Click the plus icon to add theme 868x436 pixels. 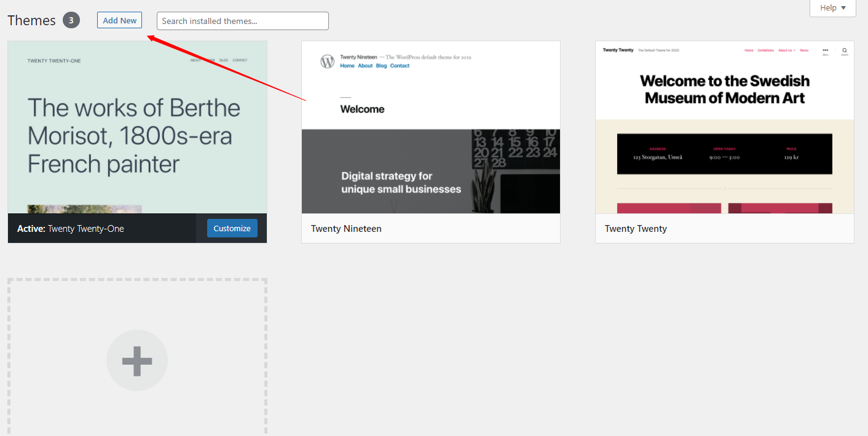[137, 360]
